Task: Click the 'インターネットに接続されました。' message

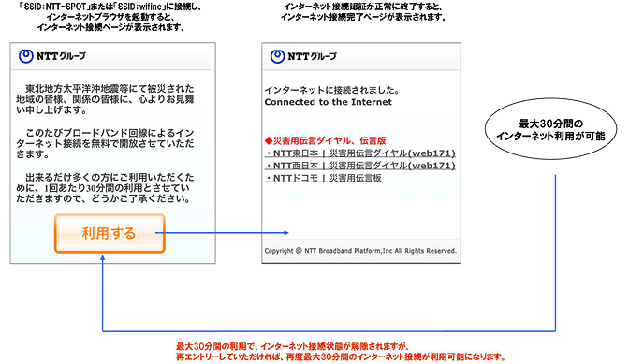Action: click(331, 90)
